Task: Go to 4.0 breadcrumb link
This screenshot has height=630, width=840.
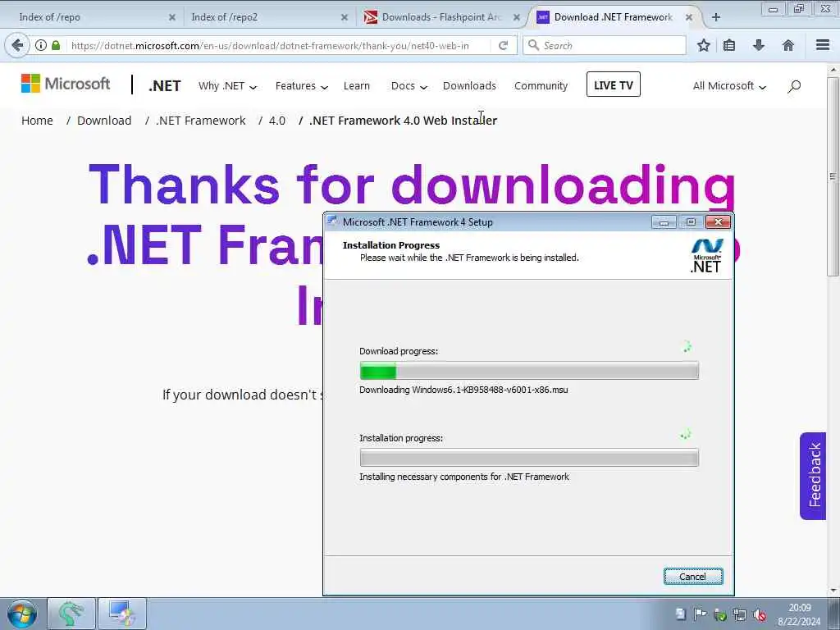Action: pyautogui.click(x=277, y=121)
